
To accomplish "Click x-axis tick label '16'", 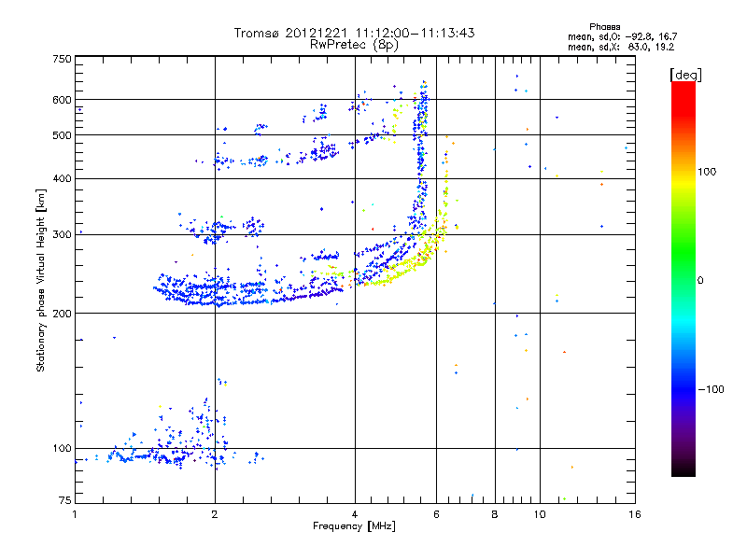I will point(635,514).
